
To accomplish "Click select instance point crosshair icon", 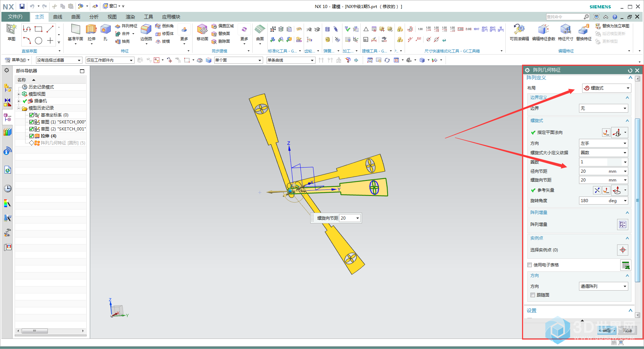I will tap(623, 250).
